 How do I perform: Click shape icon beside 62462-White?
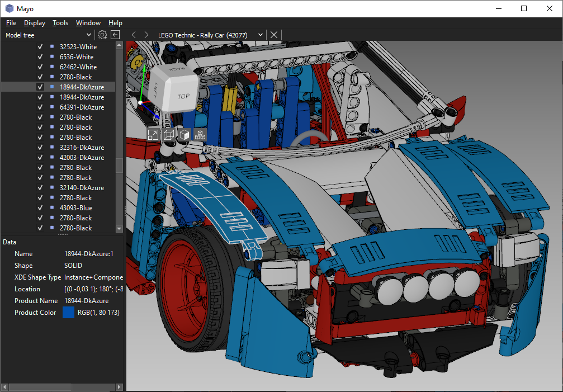52,67
